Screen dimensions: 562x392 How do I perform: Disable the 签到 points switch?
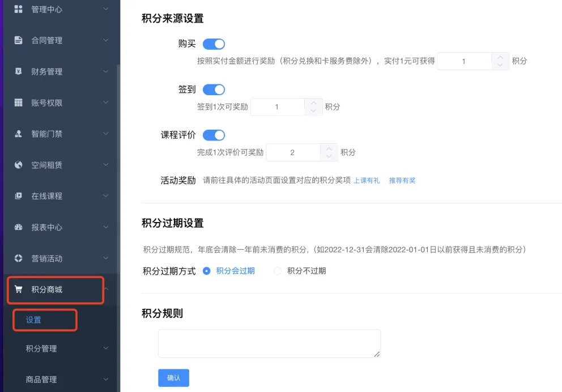tap(214, 90)
